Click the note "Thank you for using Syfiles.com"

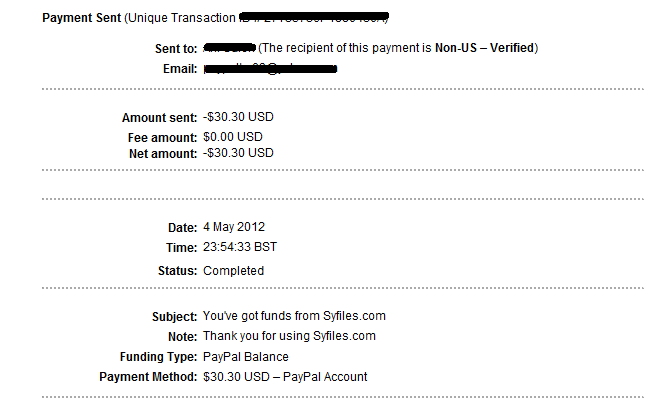(289, 338)
